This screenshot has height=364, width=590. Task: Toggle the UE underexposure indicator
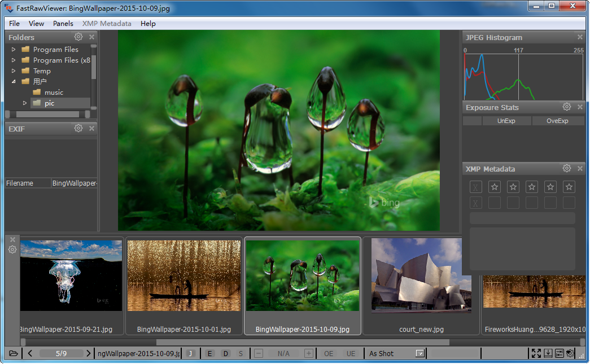pyautogui.click(x=351, y=353)
